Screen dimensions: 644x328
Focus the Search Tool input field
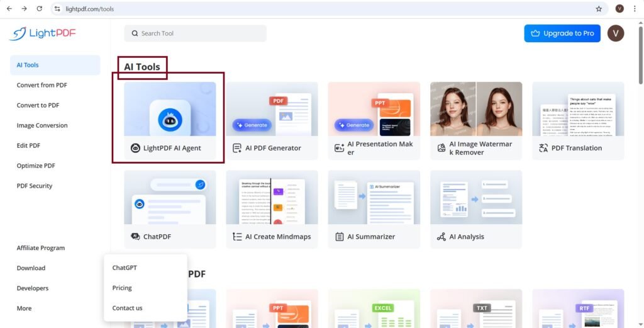point(201,33)
